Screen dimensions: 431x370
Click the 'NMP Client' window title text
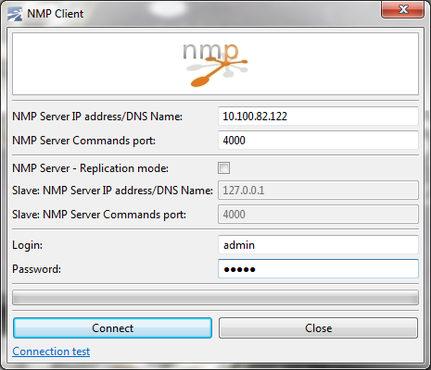[55, 14]
